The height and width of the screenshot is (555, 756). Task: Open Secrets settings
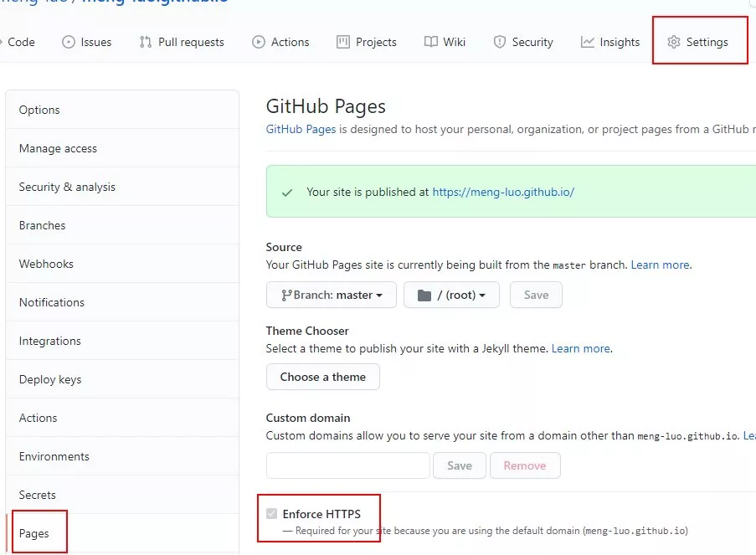(122, 495)
